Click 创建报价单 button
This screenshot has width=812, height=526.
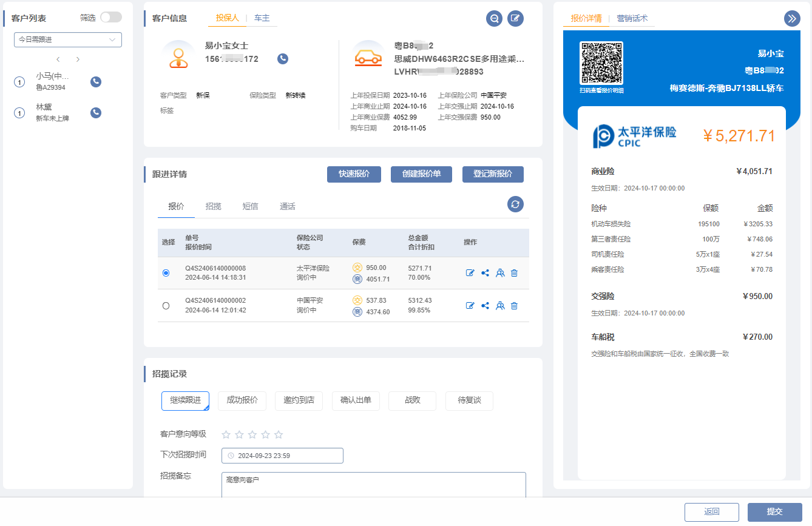[421, 174]
